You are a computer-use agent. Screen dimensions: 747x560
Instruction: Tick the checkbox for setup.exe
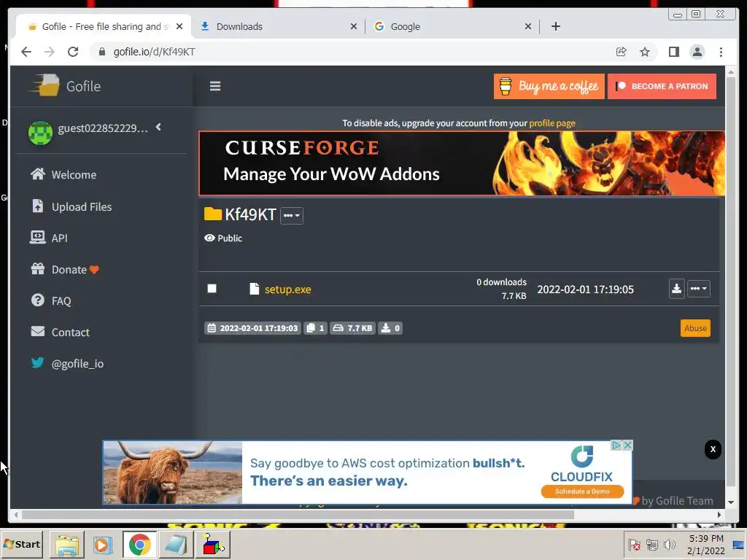point(212,289)
